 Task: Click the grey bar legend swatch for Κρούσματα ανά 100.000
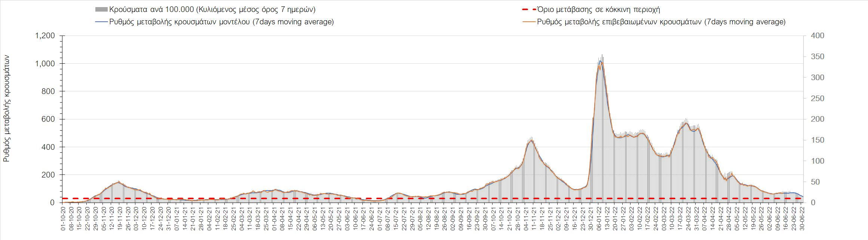click(101, 10)
